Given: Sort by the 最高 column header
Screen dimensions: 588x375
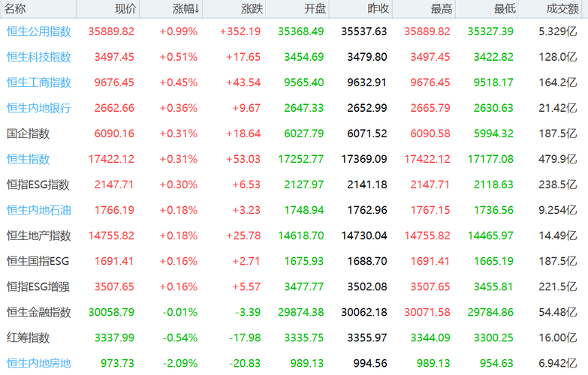Looking at the screenshot, I should (424, 8).
